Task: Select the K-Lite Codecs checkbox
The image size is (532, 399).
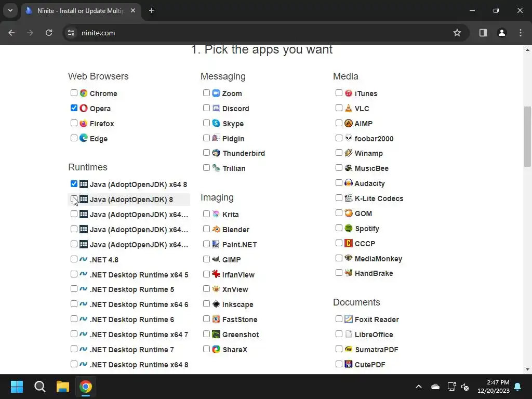Action: point(339,198)
